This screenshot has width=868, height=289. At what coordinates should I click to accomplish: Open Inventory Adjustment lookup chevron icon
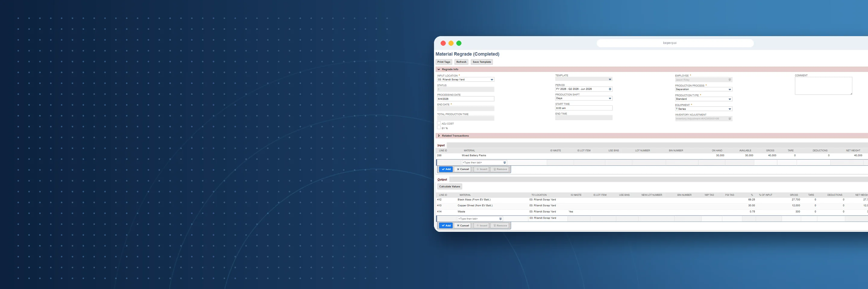[x=729, y=119]
